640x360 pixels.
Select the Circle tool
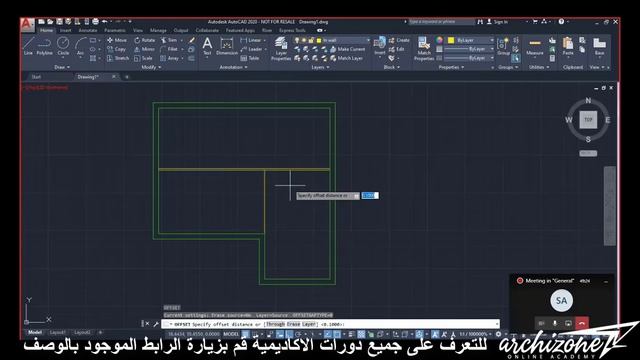(x=63, y=46)
